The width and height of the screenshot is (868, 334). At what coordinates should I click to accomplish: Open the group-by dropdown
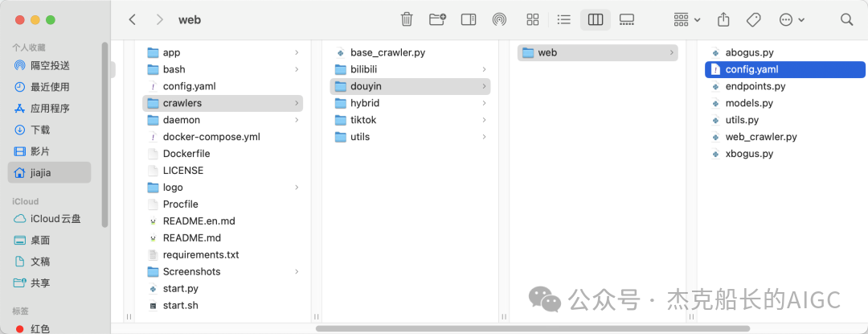pyautogui.click(x=687, y=20)
